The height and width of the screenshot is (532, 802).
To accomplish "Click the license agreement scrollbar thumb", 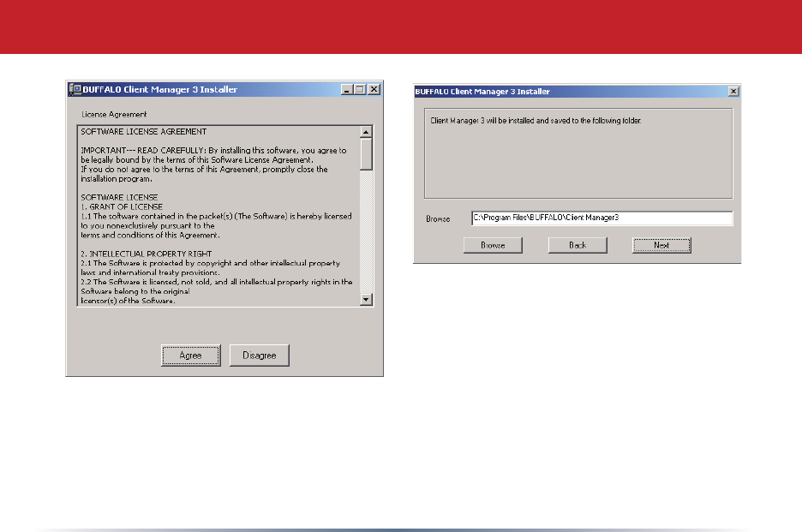I will (x=366, y=154).
